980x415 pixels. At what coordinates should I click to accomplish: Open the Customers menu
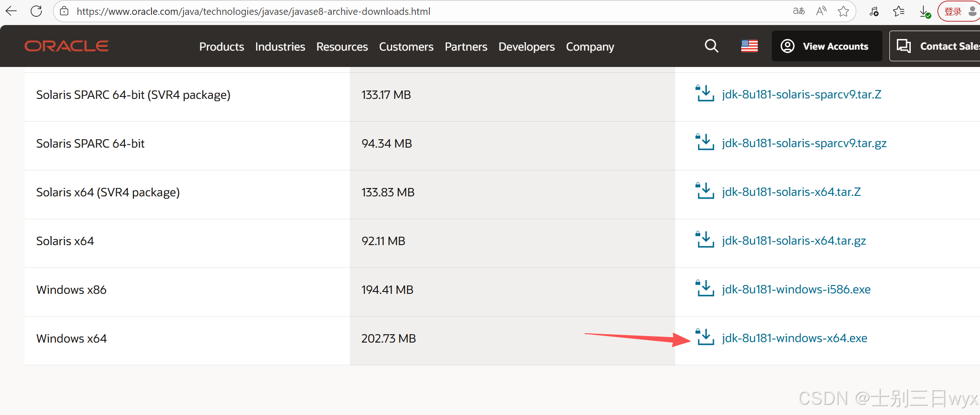(x=406, y=46)
